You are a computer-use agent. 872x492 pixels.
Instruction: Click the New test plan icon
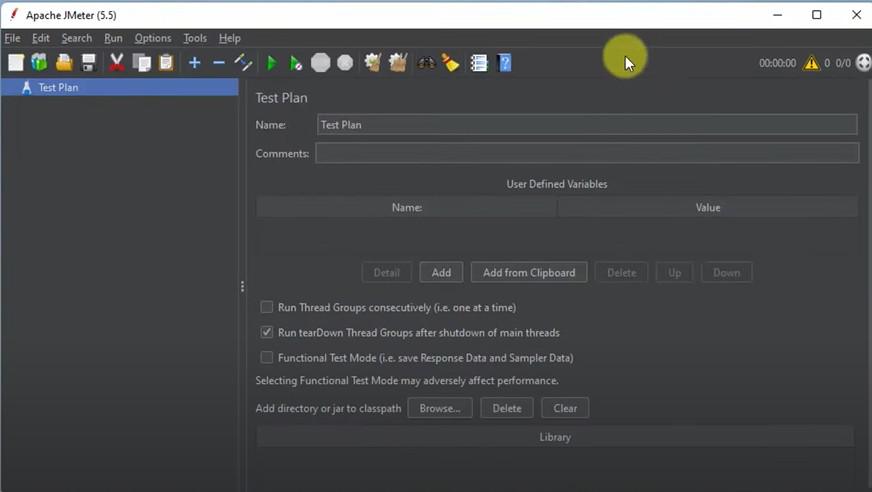pos(16,63)
